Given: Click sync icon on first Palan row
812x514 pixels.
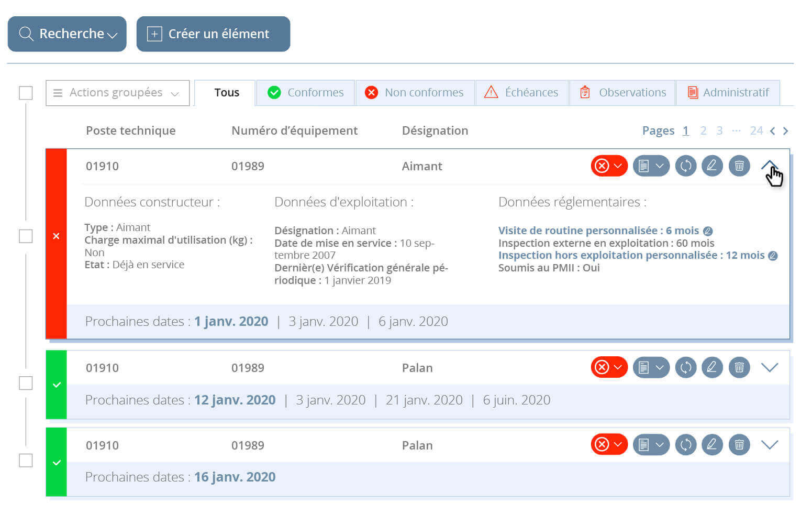Looking at the screenshot, I should pos(685,367).
